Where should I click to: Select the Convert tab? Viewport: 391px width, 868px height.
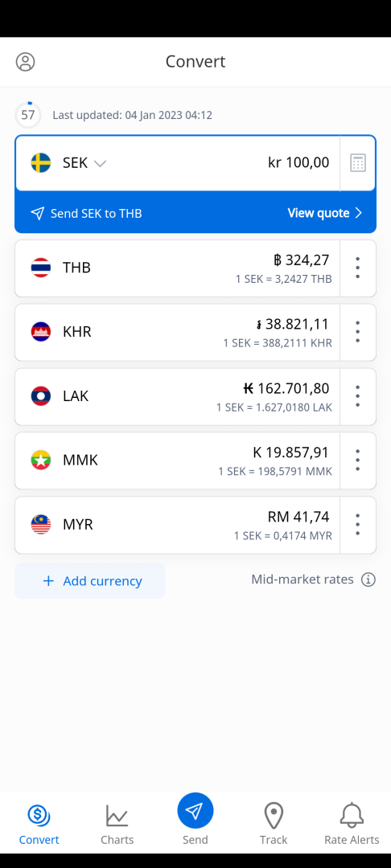point(39,825)
